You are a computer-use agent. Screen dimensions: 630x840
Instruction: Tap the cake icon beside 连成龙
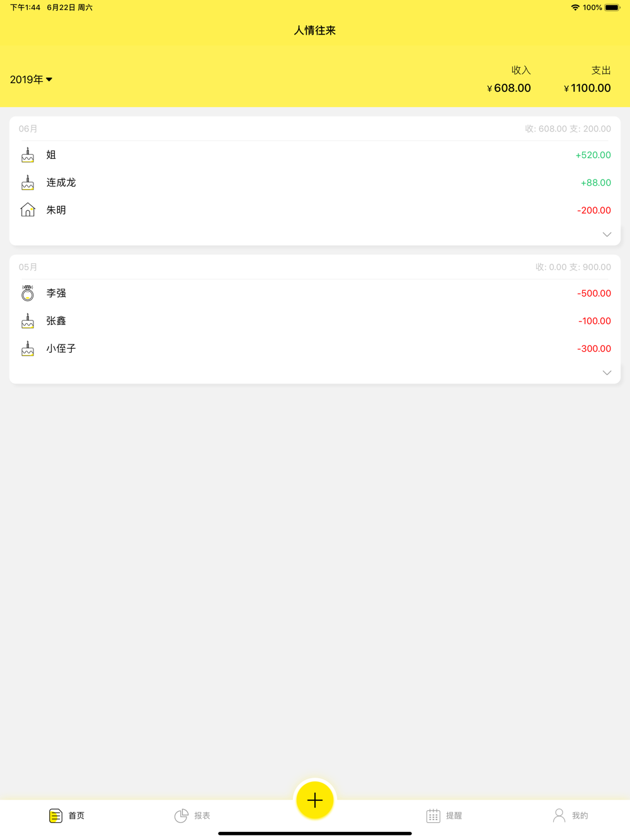[28, 183]
